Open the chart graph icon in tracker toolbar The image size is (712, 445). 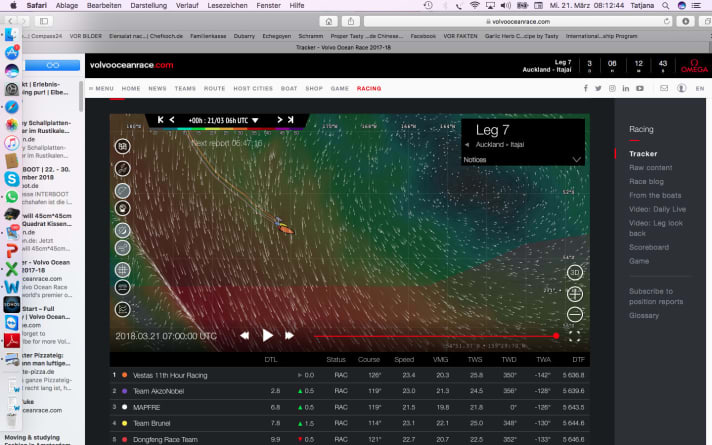click(122, 310)
